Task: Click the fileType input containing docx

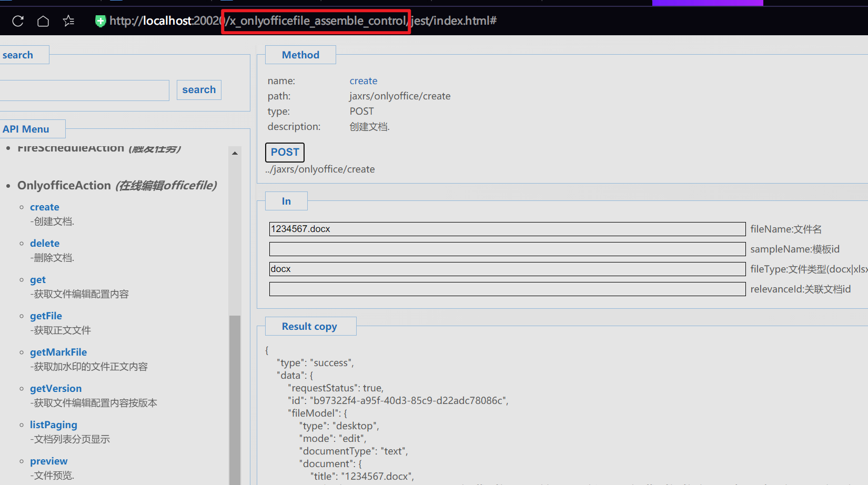Action: [507, 269]
